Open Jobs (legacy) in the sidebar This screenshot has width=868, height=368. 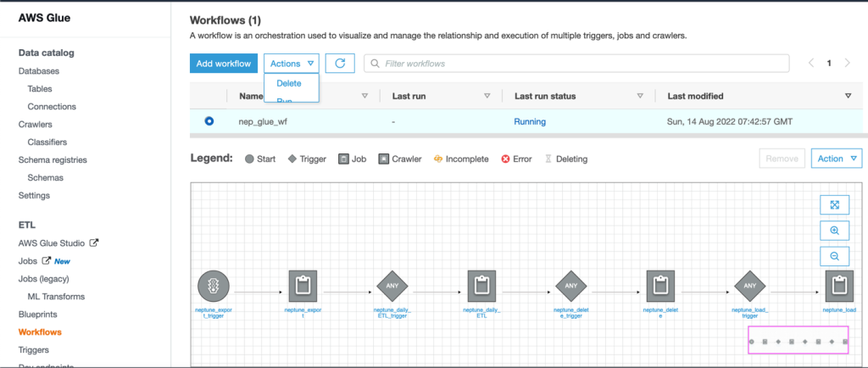[x=44, y=278]
